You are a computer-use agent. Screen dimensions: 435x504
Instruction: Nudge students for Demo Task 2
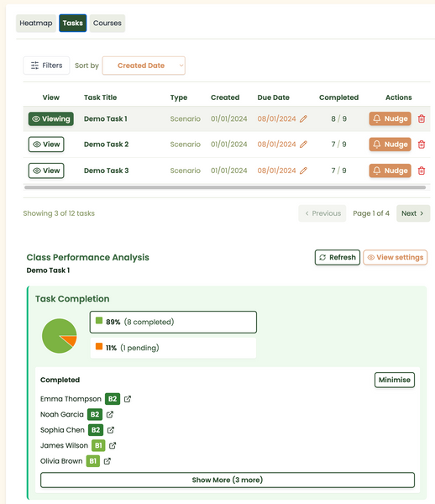(x=390, y=144)
